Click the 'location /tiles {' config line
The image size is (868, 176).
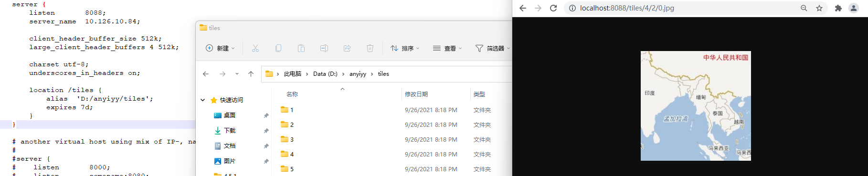coord(65,90)
